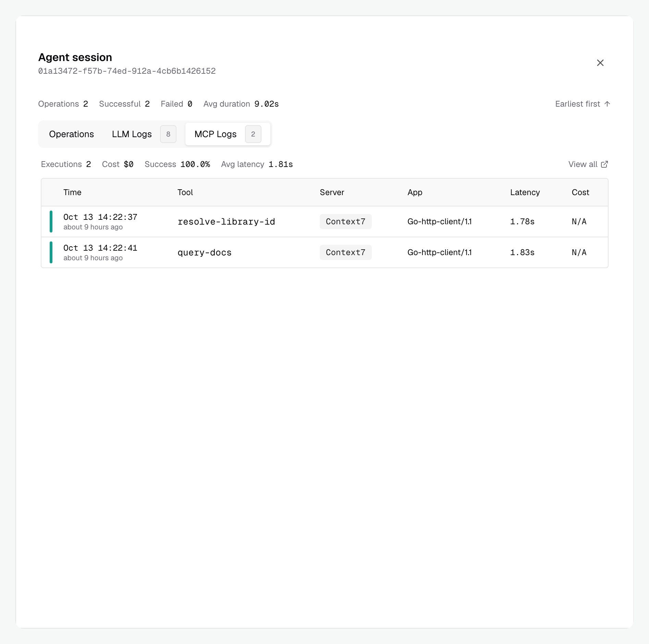Image resolution: width=649 pixels, height=644 pixels.
Task: Click the external link icon beside View all
Action: [x=604, y=164]
